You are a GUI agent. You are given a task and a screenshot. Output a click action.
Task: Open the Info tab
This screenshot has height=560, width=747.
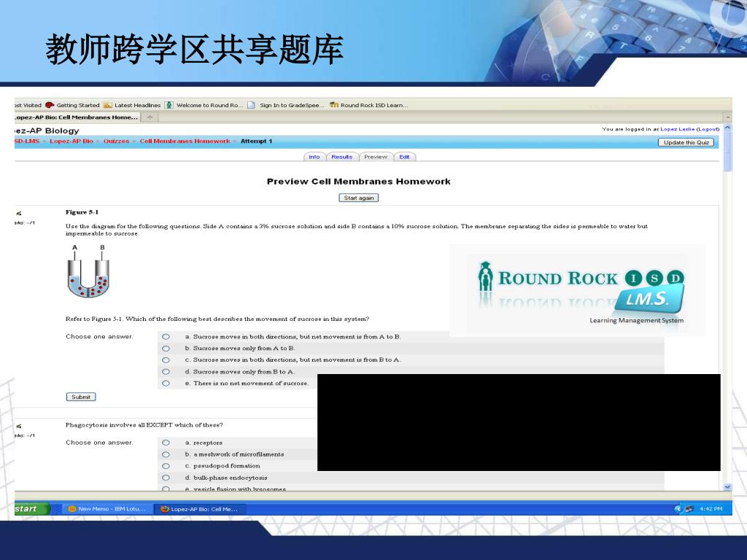click(x=314, y=157)
